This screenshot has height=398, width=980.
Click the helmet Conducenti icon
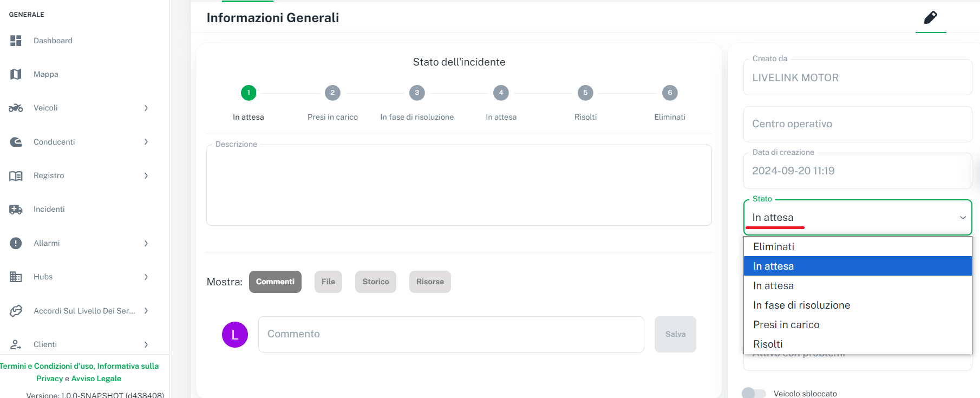click(16, 142)
